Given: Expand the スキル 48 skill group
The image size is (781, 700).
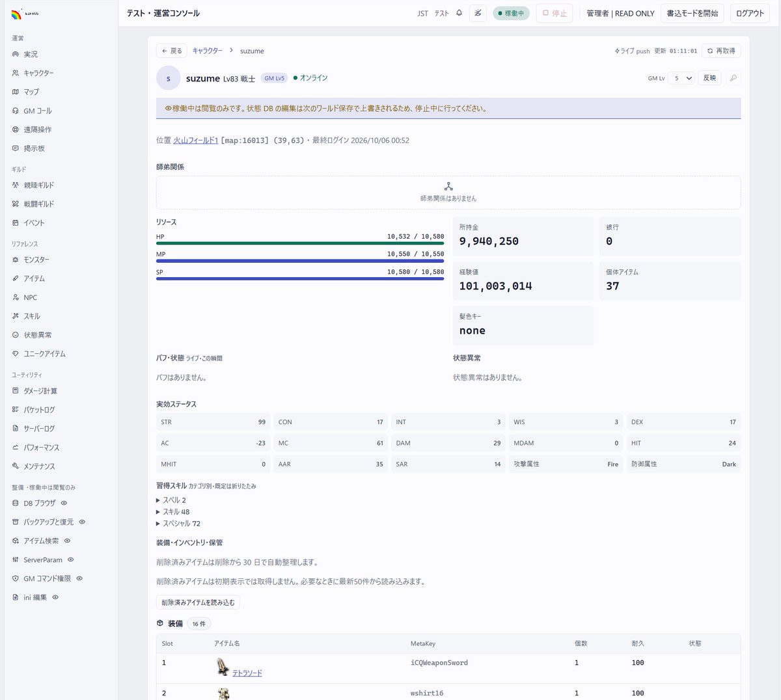Looking at the screenshot, I should (173, 512).
